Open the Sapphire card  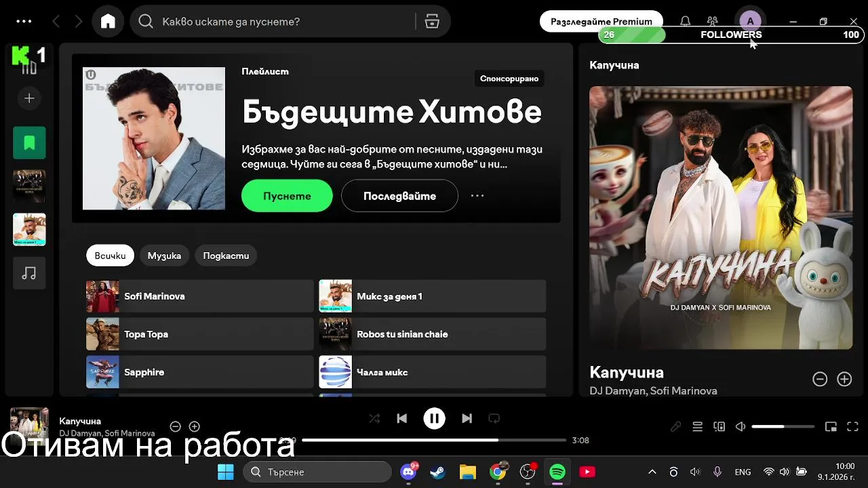(200, 372)
